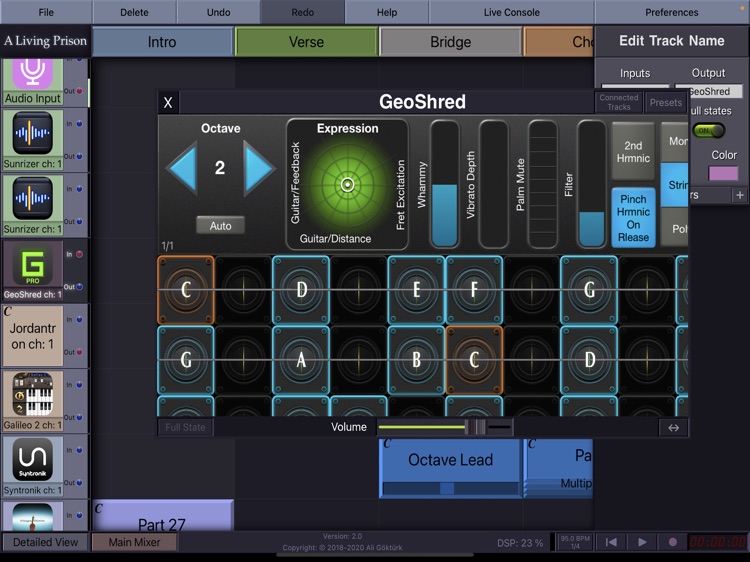Toggle Jordantr track Out indicator
This screenshot has width=750, height=562.
coord(79,353)
